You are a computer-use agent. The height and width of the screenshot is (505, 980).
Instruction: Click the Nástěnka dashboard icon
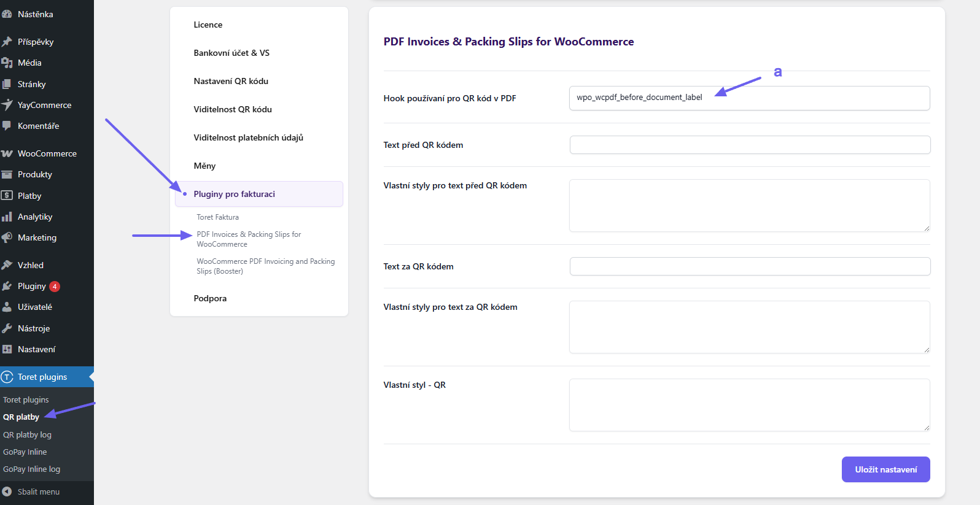pos(7,14)
